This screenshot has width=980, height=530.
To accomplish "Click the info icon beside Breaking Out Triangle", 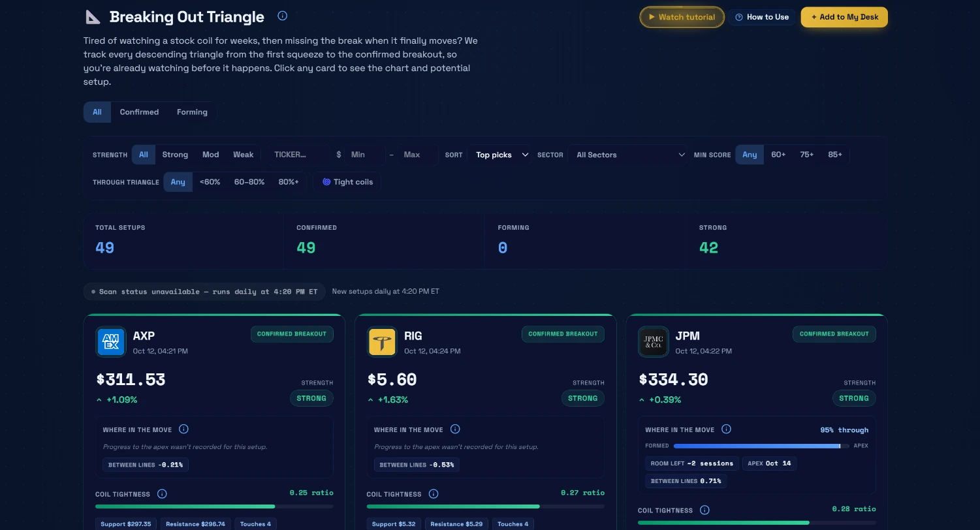I will pos(282,16).
